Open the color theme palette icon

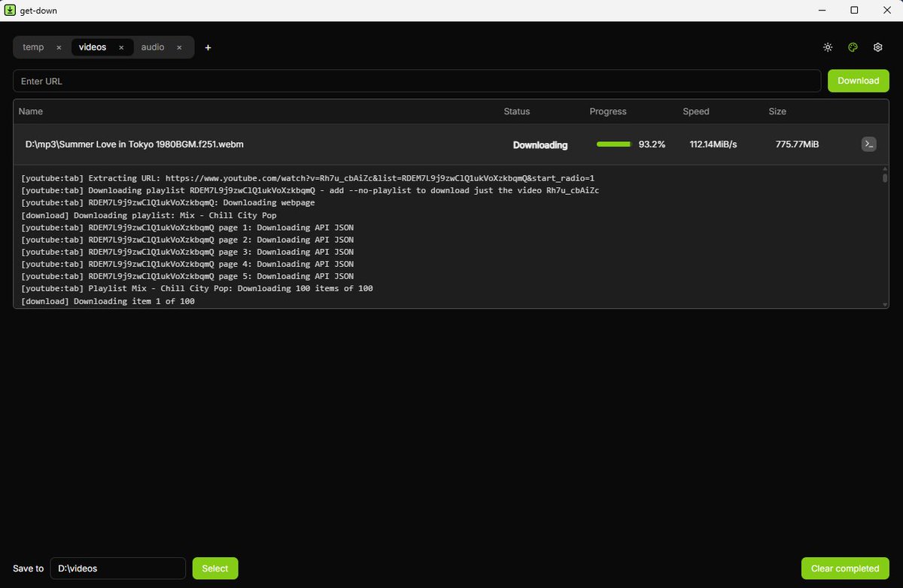click(x=853, y=47)
